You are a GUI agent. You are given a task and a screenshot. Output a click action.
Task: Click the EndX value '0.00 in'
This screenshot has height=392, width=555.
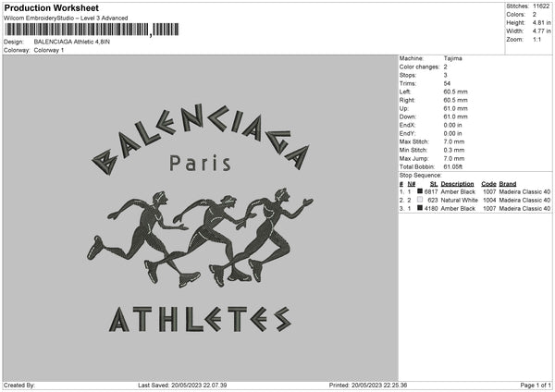[452, 125]
